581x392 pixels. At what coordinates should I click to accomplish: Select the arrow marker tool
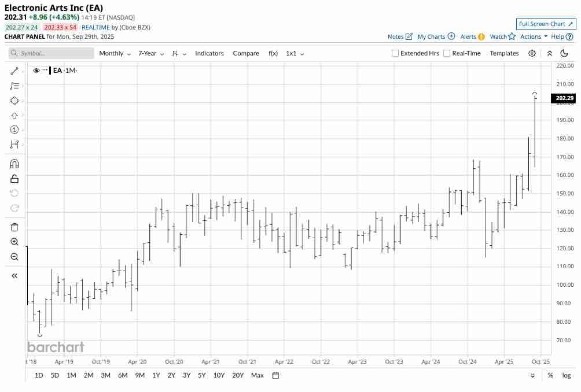14,116
